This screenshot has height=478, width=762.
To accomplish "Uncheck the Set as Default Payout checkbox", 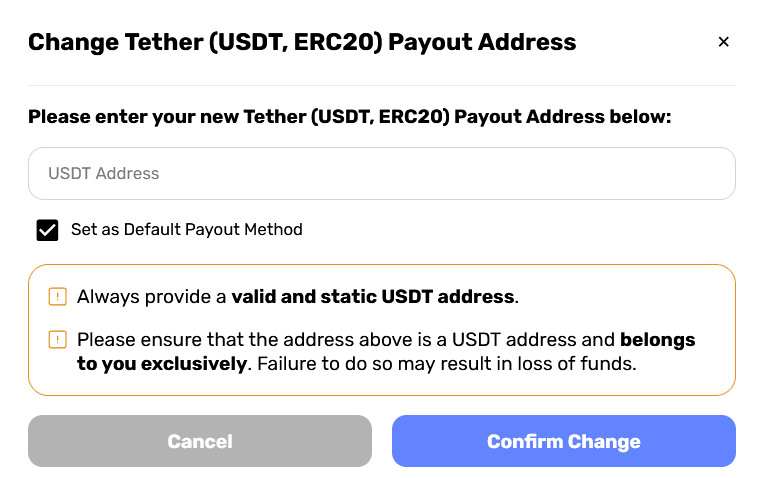I will pos(47,230).
